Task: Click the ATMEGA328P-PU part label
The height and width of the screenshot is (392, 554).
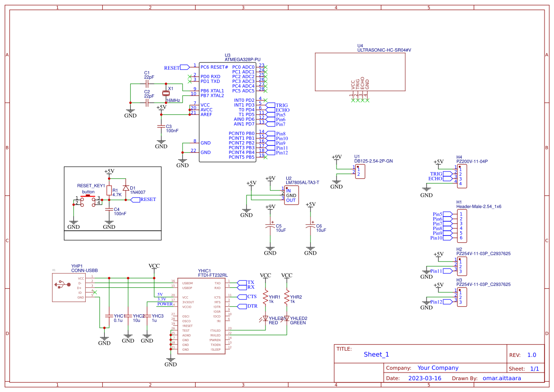Action: tap(242, 60)
